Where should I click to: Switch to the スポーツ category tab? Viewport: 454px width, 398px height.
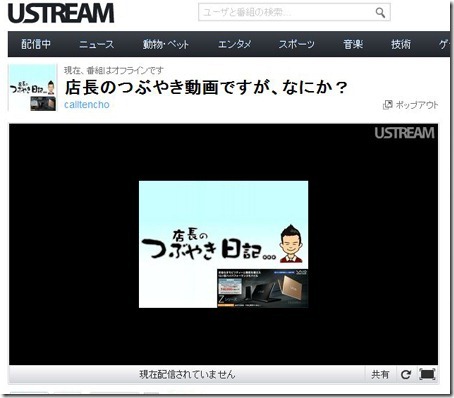297,44
